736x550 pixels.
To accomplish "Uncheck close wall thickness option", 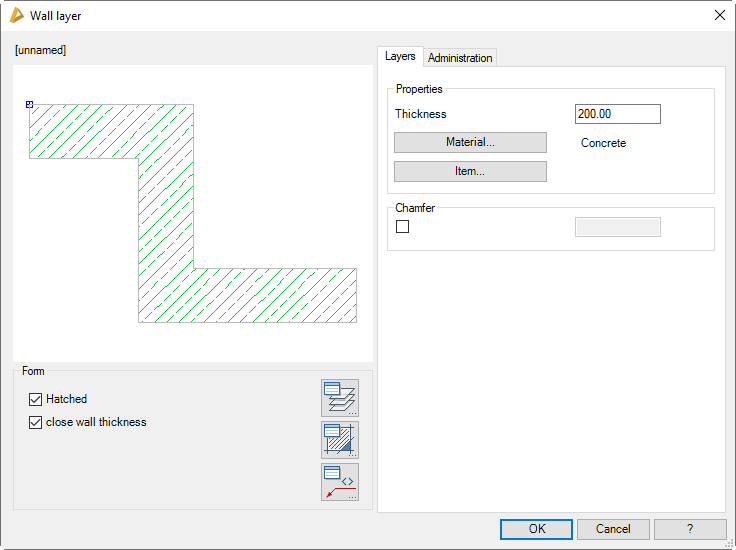I will point(36,422).
